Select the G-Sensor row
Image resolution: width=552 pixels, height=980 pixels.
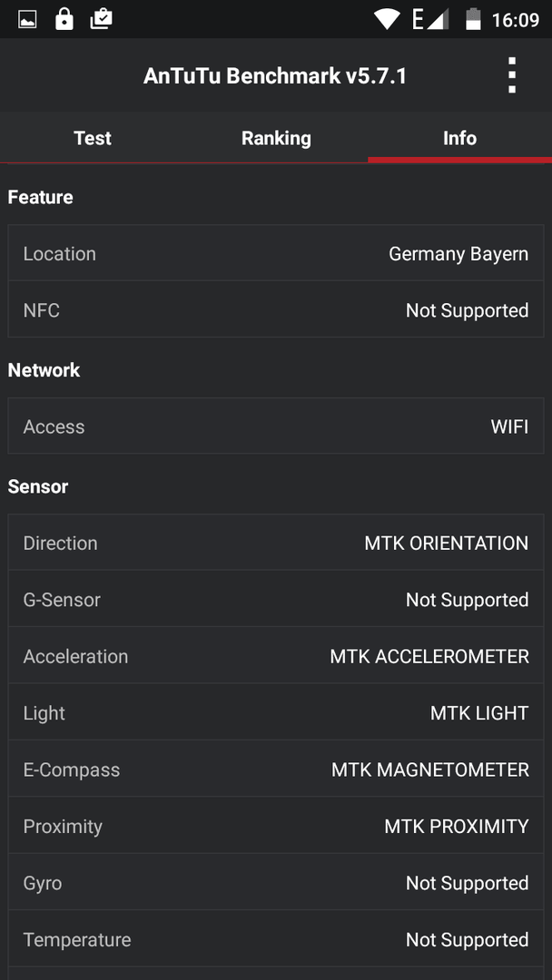tap(276, 599)
